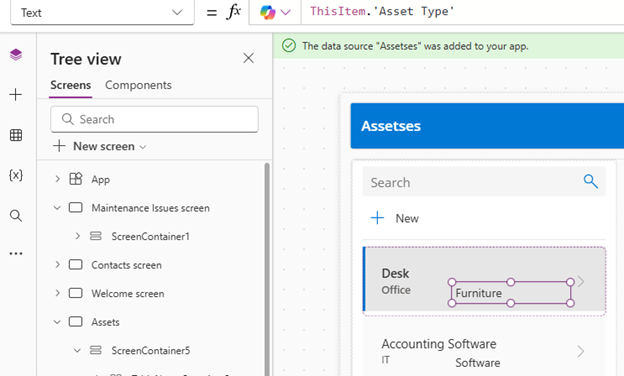
Task: Click the ScreenContainer1 container icon
Action: [x=96, y=236]
